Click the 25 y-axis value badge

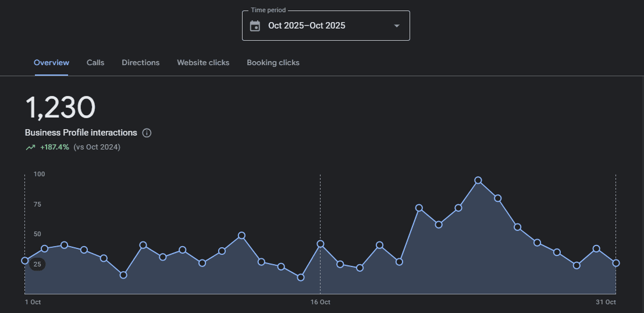pyautogui.click(x=37, y=264)
